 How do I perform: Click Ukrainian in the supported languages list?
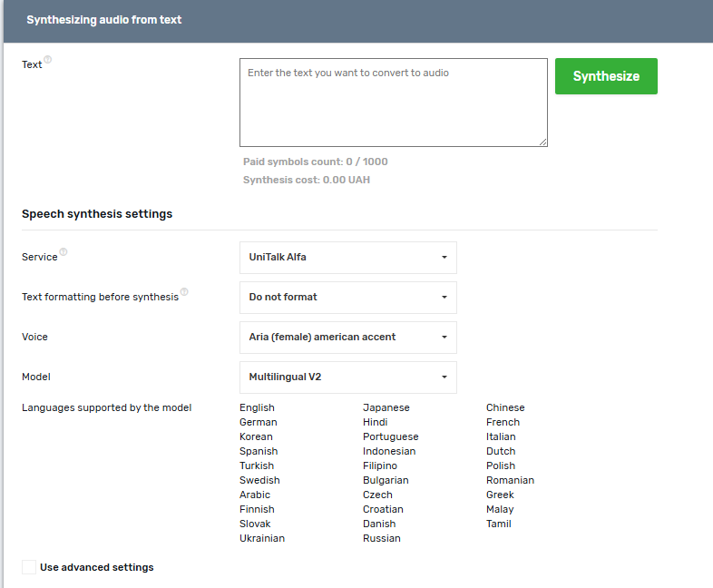pyautogui.click(x=262, y=538)
